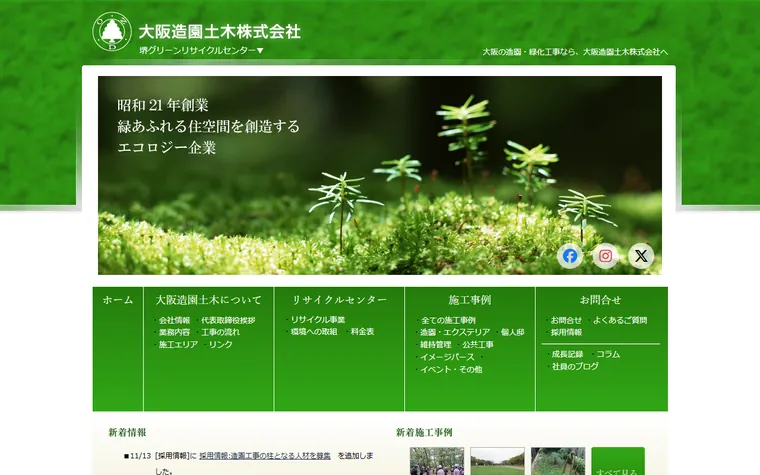
Task: Click すべて見る green button
Action: click(618, 461)
